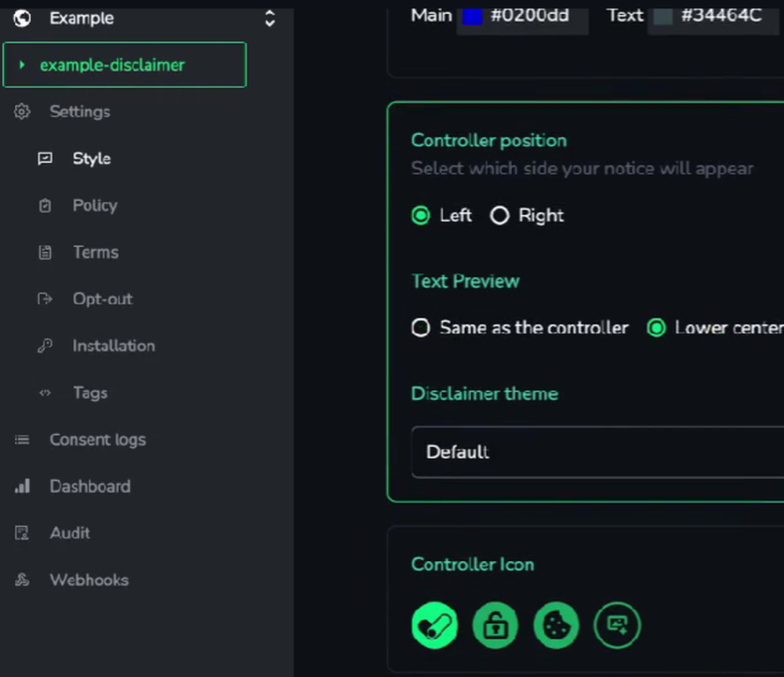Open the Disclaimer theme dropdown

point(596,452)
